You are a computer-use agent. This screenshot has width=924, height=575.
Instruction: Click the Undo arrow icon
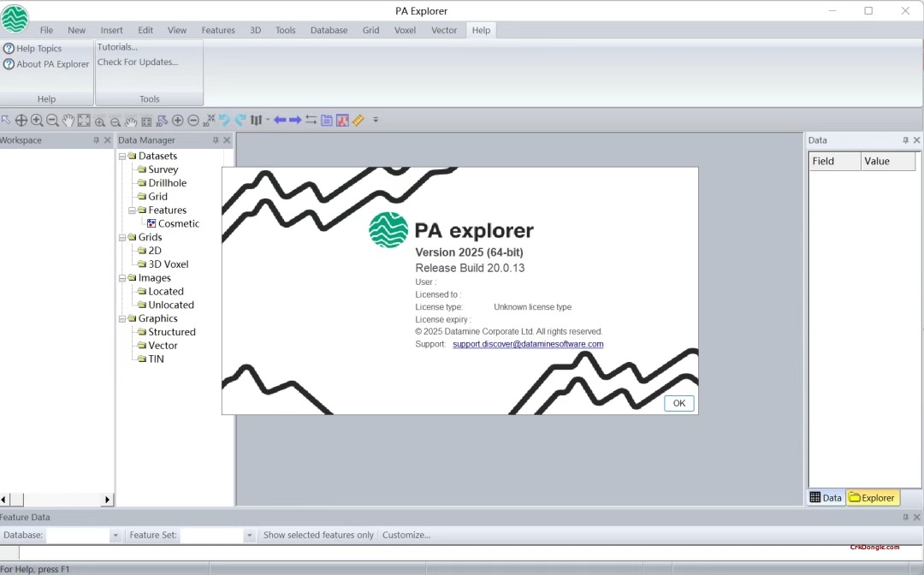point(223,120)
